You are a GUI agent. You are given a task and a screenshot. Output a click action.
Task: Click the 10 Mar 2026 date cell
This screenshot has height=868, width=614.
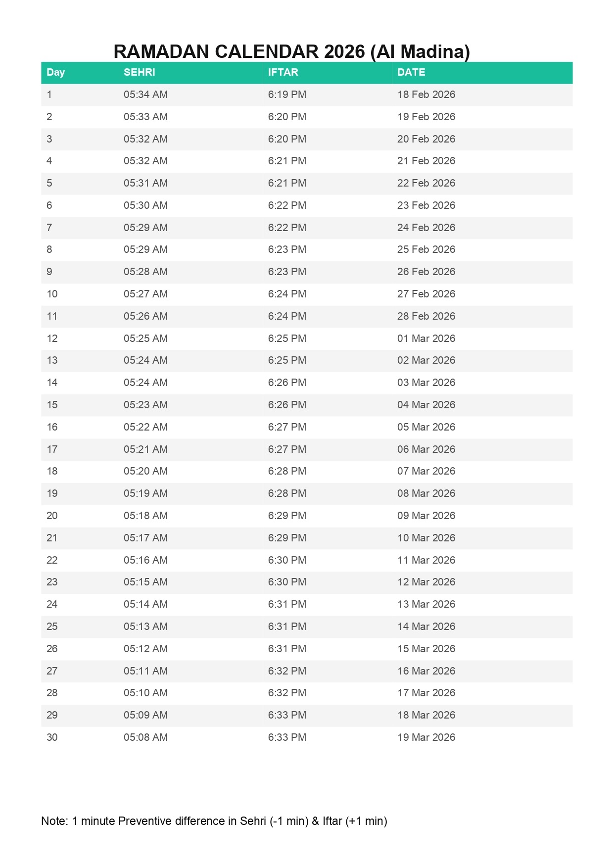[426, 538]
